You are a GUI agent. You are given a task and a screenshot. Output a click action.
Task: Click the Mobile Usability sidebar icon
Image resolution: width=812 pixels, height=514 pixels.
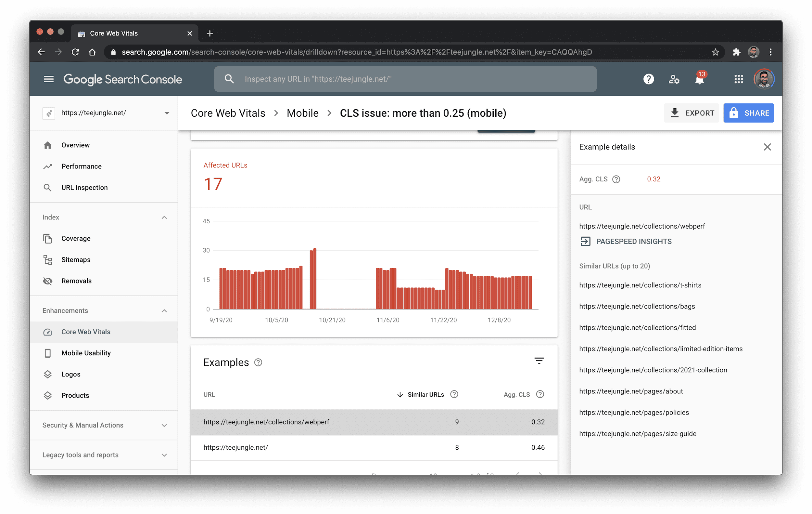(48, 353)
